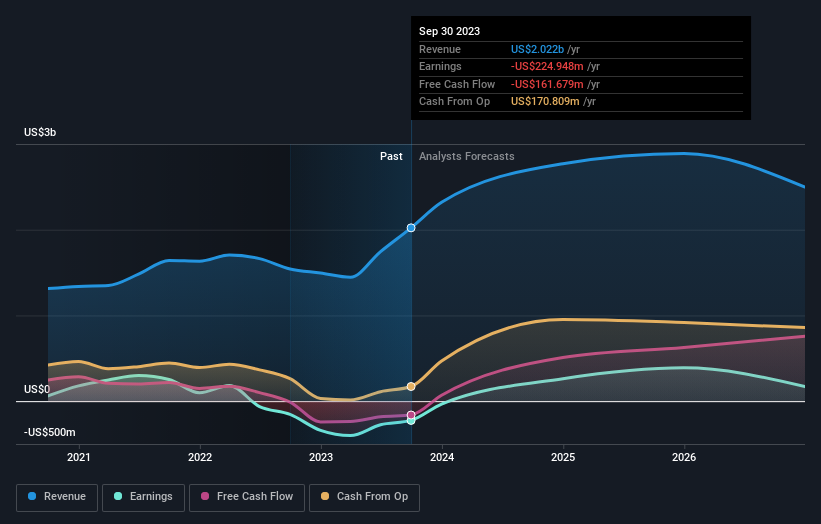The image size is (821, 524).
Task: Click the 2026 x-axis label
Action: (x=684, y=457)
